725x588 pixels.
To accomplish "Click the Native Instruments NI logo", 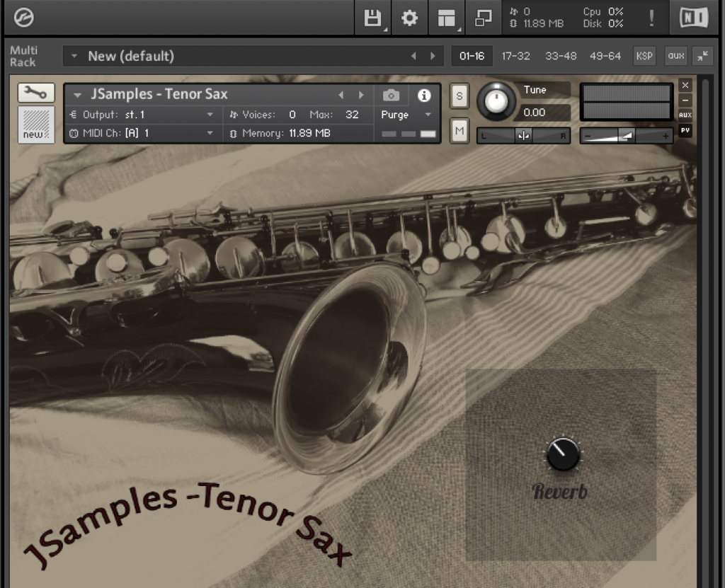I will pyautogui.click(x=694, y=18).
